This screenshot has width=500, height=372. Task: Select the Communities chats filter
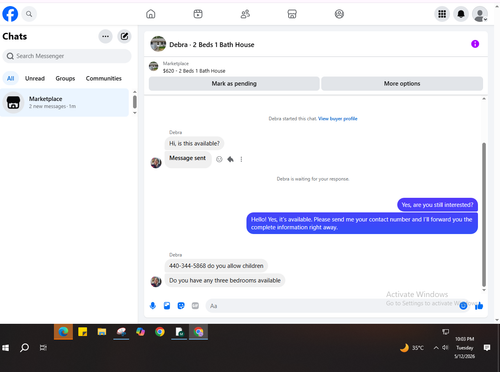pyautogui.click(x=104, y=78)
